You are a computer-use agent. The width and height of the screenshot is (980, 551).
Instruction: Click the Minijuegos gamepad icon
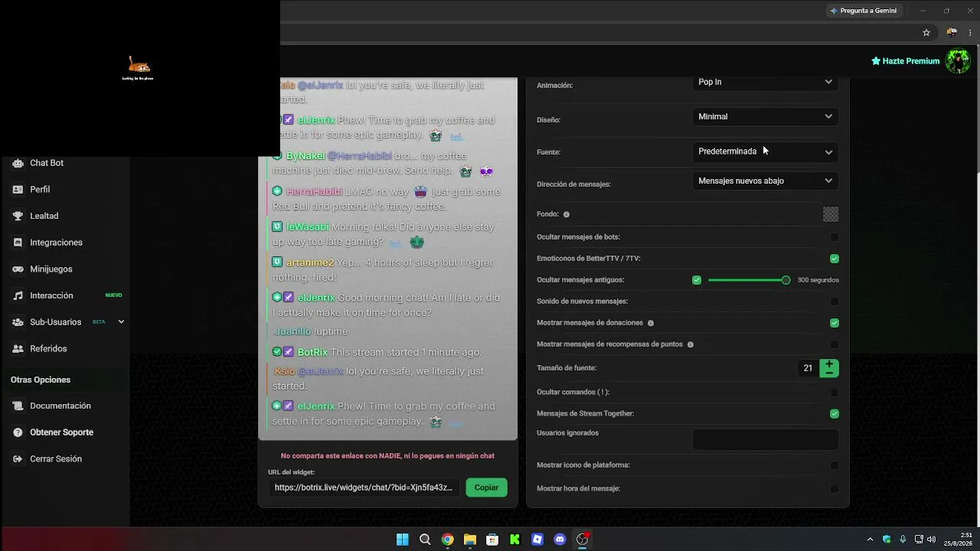18,269
